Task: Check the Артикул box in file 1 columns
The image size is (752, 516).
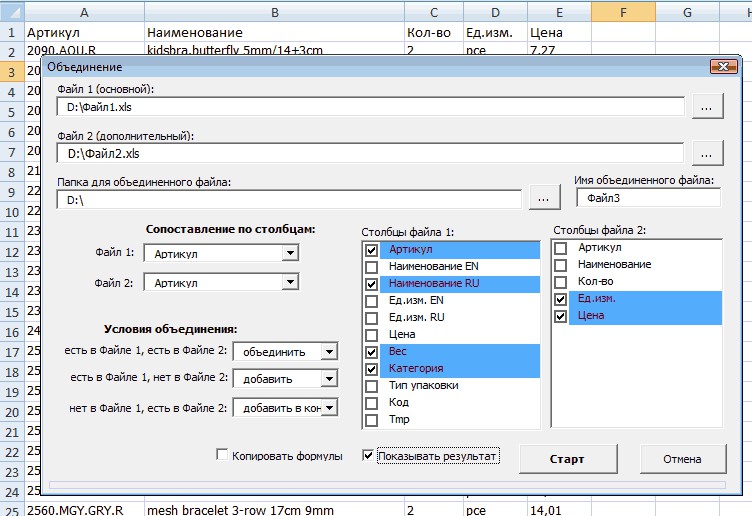Action: coord(371,250)
